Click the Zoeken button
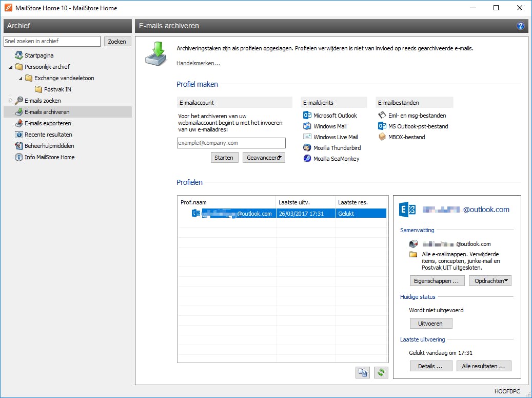The width and height of the screenshot is (532, 398). tap(117, 42)
